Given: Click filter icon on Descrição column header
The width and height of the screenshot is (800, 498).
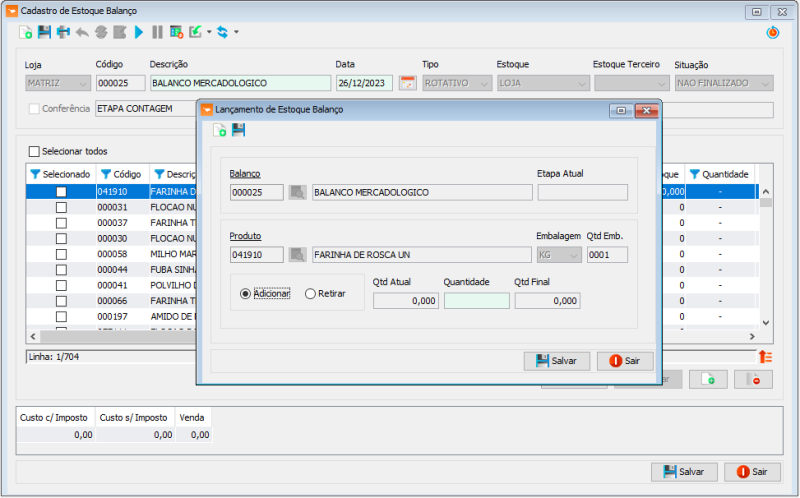Looking at the screenshot, I should [159, 175].
